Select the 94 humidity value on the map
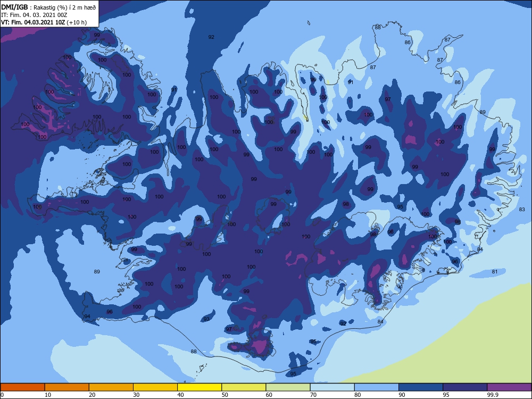 87,316
